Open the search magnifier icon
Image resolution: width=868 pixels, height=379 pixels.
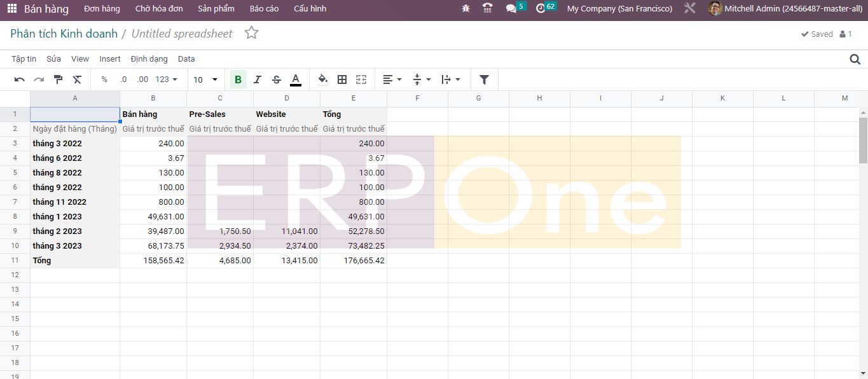tap(855, 59)
